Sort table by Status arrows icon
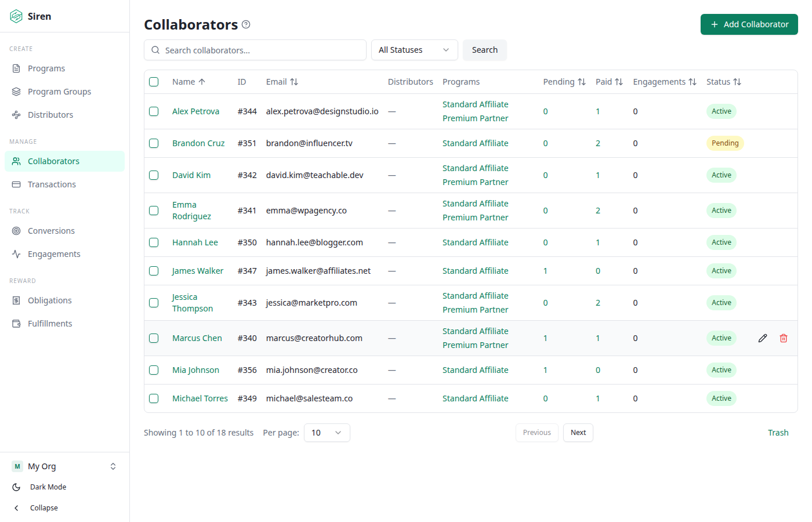Viewport: 812px width, 522px height. coord(737,82)
